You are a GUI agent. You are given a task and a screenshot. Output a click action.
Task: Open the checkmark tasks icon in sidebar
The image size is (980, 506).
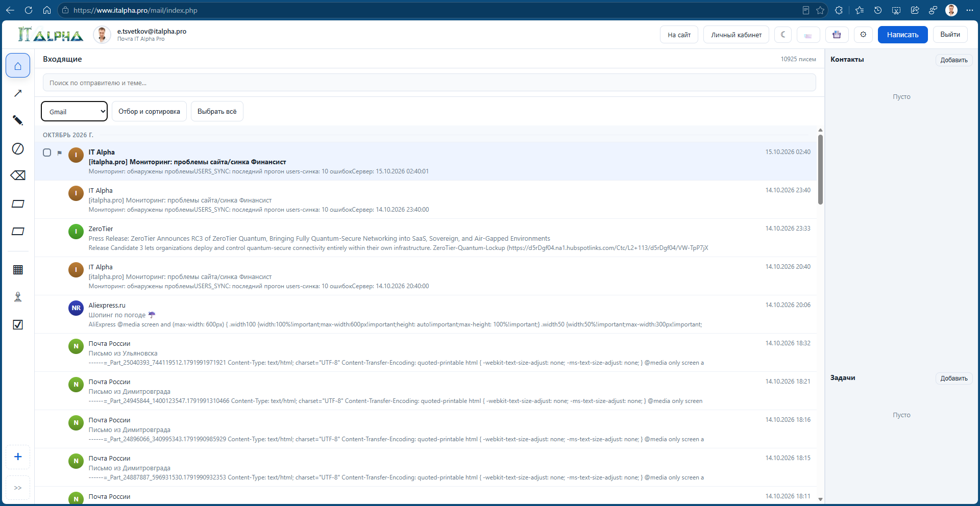click(x=18, y=325)
